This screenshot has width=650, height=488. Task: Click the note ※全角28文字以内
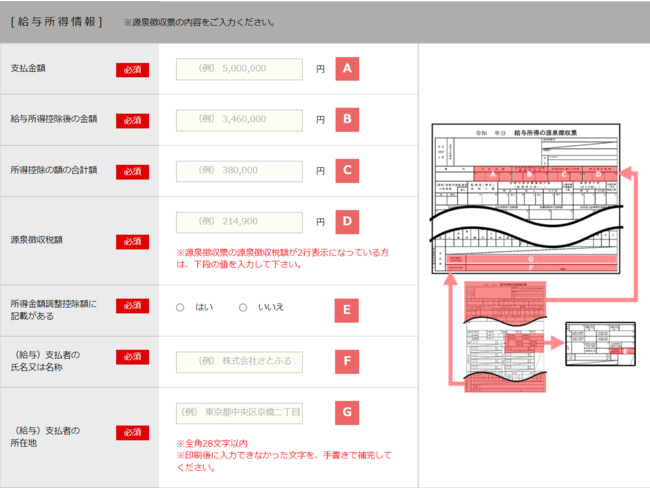tap(212, 443)
